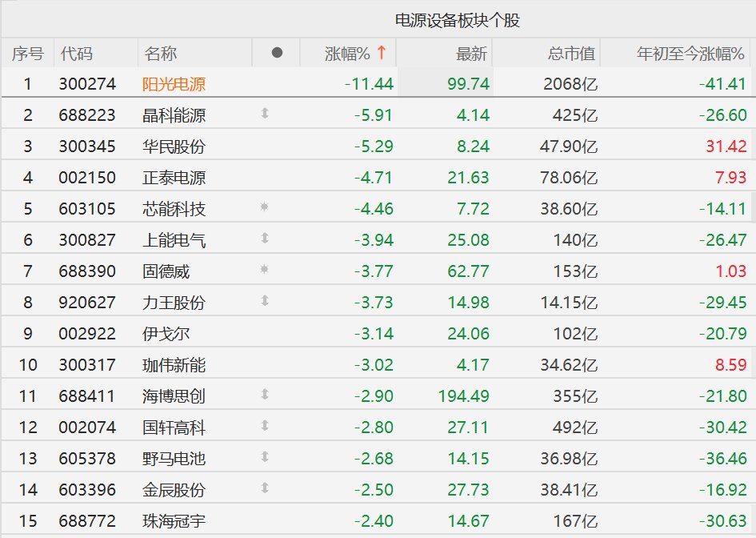
Task: Click the market cap 425亿
Action: [575, 115]
